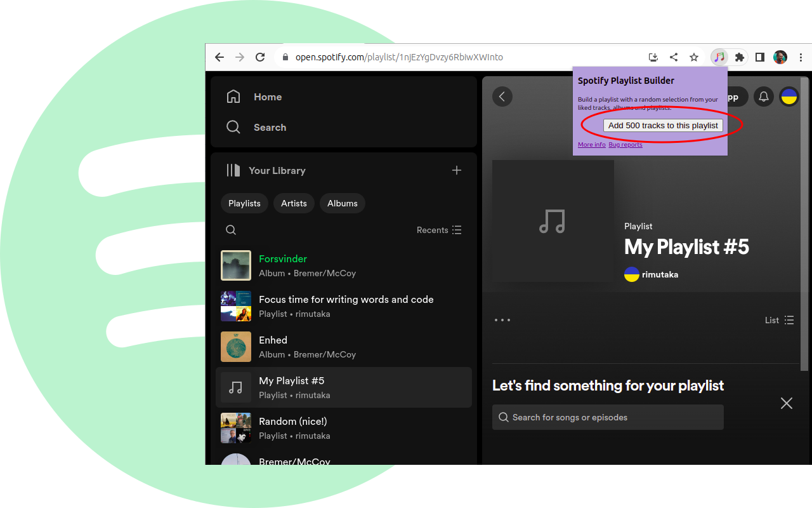Open Focus time for writing words and code playlist
This screenshot has width=812, height=508.
coord(344,306)
